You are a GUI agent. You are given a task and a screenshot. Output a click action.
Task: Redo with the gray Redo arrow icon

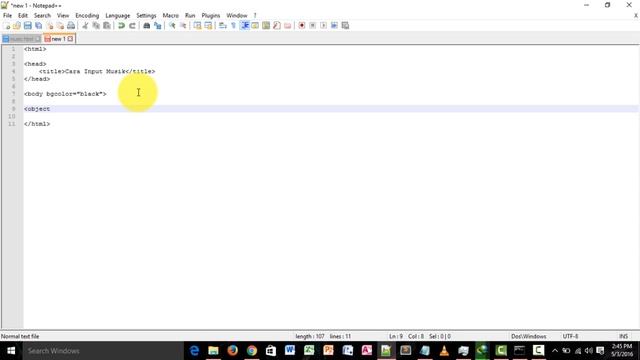[132, 26]
